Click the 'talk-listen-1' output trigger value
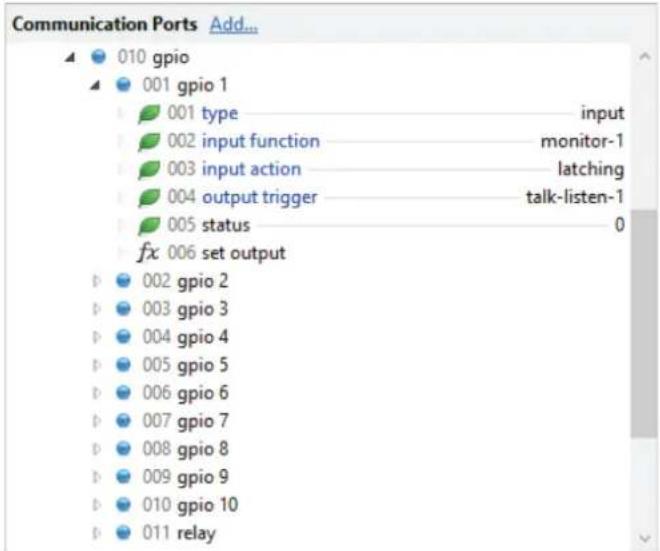This screenshot has width=660, height=551. pyautogui.click(x=575, y=197)
